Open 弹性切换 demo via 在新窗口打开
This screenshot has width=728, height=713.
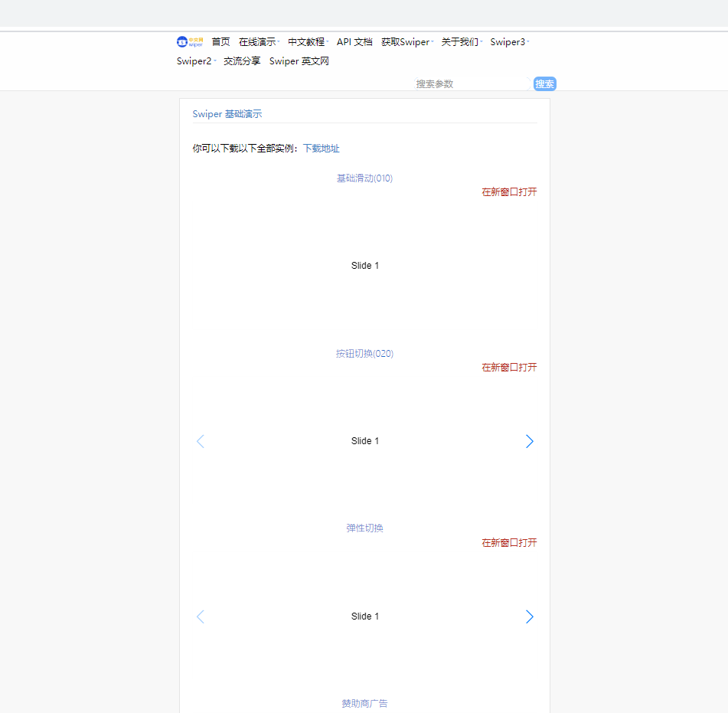[509, 542]
